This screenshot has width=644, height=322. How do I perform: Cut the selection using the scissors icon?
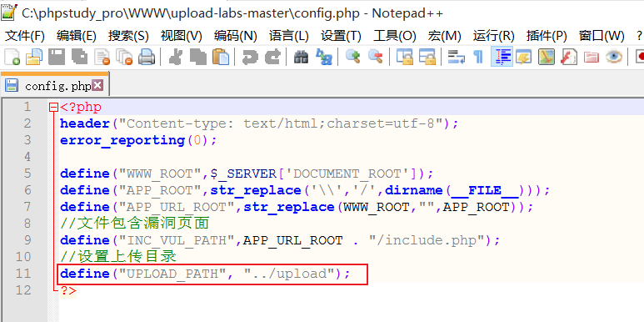pyautogui.click(x=176, y=57)
